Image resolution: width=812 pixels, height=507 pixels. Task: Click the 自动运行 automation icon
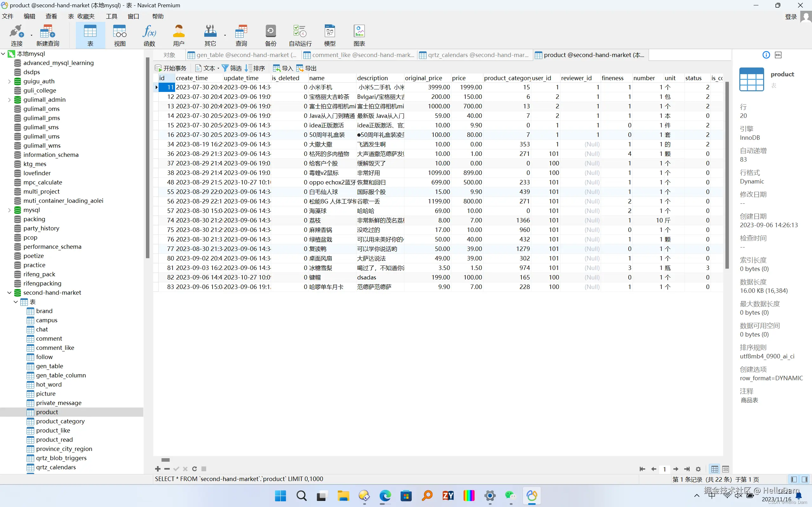coord(300,35)
